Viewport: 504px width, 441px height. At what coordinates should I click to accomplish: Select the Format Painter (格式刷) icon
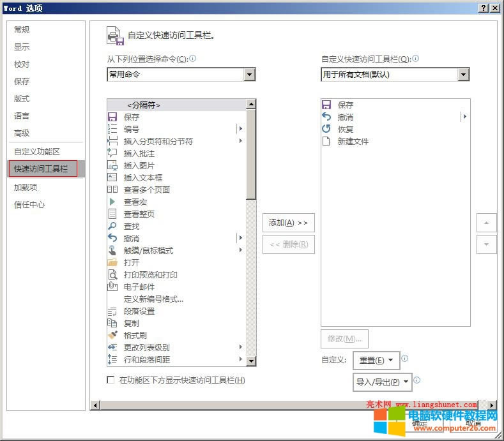click(112, 336)
